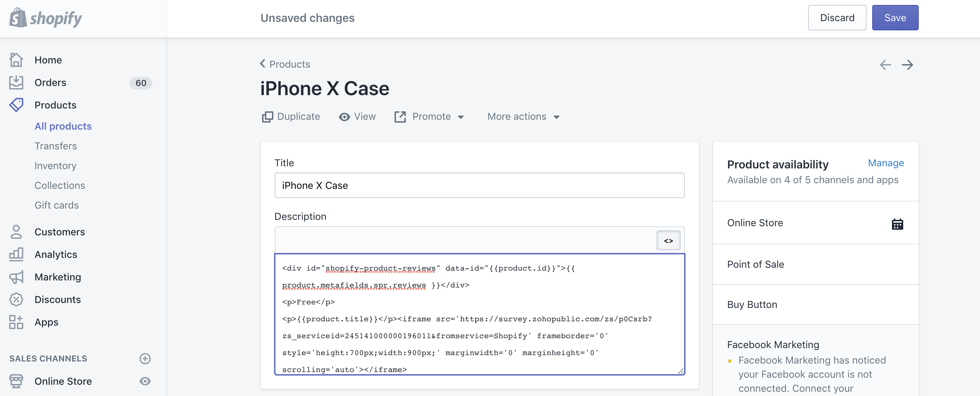Click the Discard button
Image resolution: width=980 pixels, height=396 pixels.
837,17
